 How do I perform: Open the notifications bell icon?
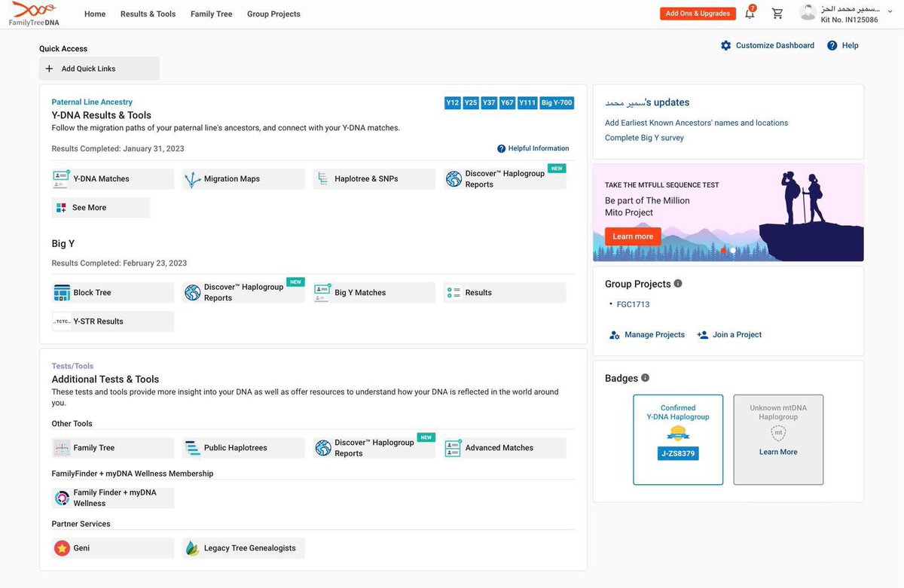[750, 14]
